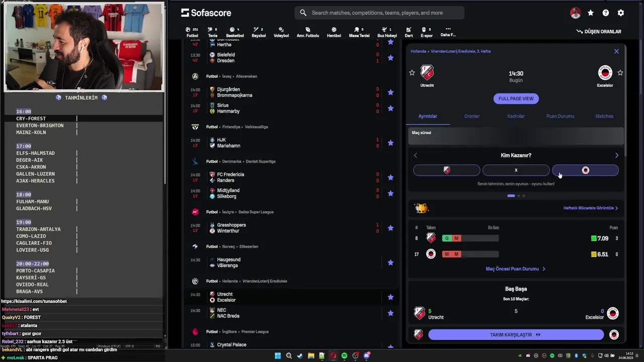
Task: Toggle favorite star for Bielefeld-Dresden match
Action: pyautogui.click(x=390, y=58)
